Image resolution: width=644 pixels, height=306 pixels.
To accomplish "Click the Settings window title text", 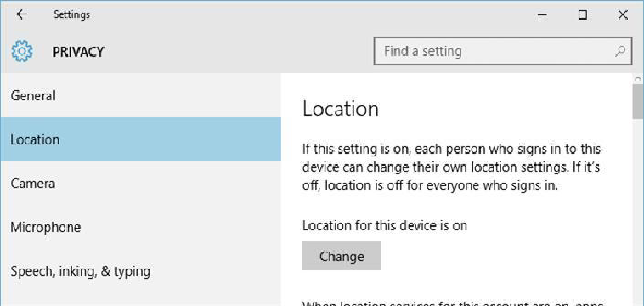I will (x=71, y=15).
